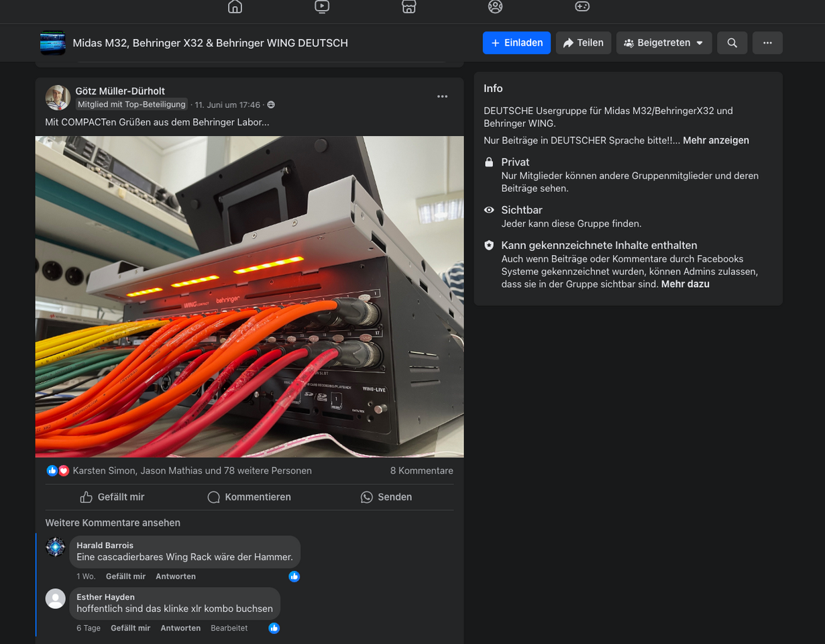Screen dimensions: 825x644
Task: Open the Bearbeitet edit history link
Action: [x=229, y=628]
